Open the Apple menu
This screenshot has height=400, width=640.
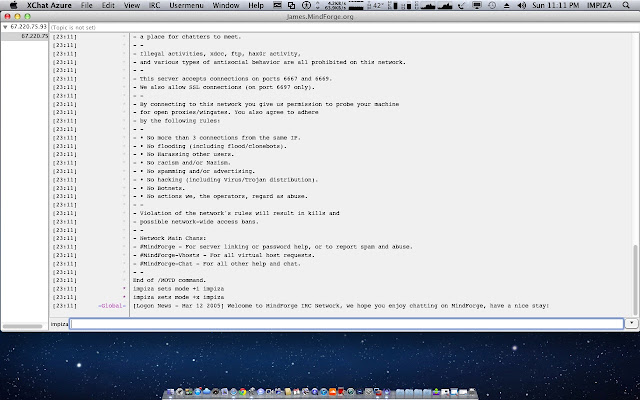click(13, 5)
